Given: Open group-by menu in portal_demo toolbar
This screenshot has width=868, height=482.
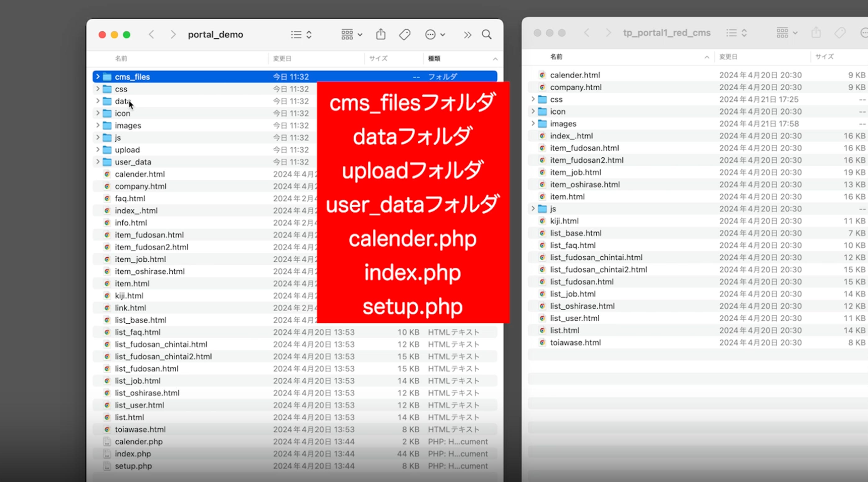Looking at the screenshot, I should (x=351, y=34).
